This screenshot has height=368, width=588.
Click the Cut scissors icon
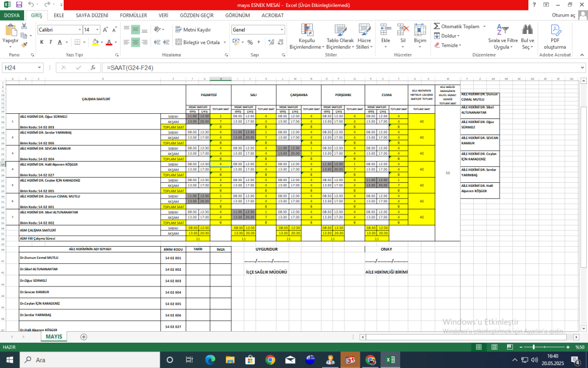[x=24, y=26]
